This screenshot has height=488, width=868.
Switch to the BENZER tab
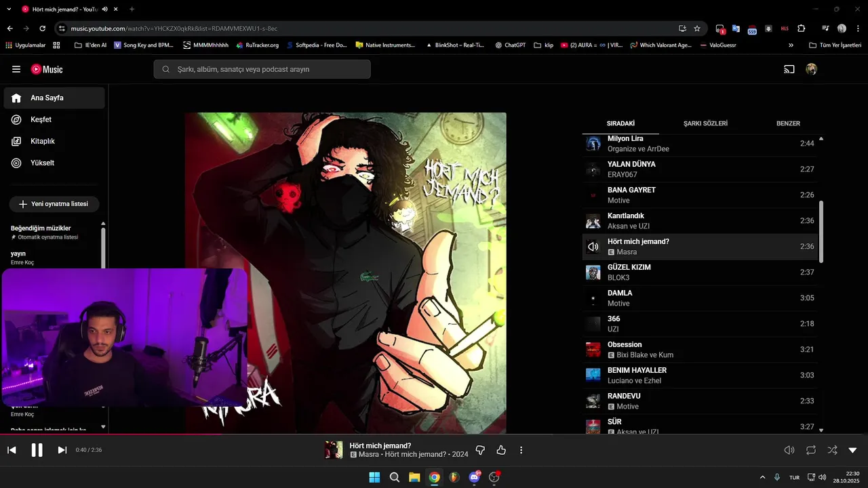(788, 123)
